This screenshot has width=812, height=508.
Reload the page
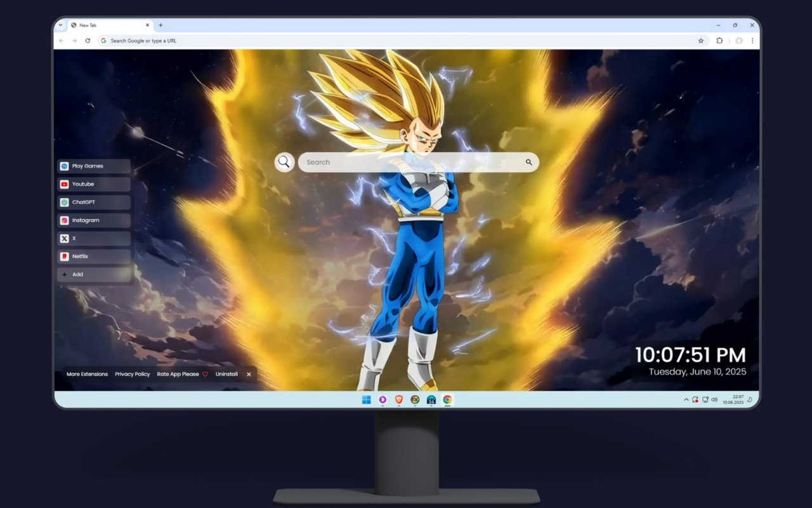88,41
